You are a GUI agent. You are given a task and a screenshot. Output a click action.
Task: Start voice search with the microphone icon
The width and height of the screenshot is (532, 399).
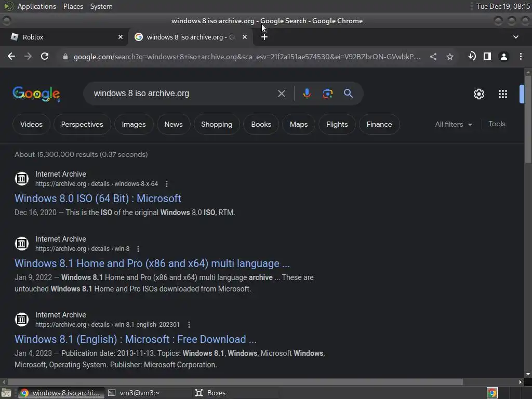click(x=307, y=94)
